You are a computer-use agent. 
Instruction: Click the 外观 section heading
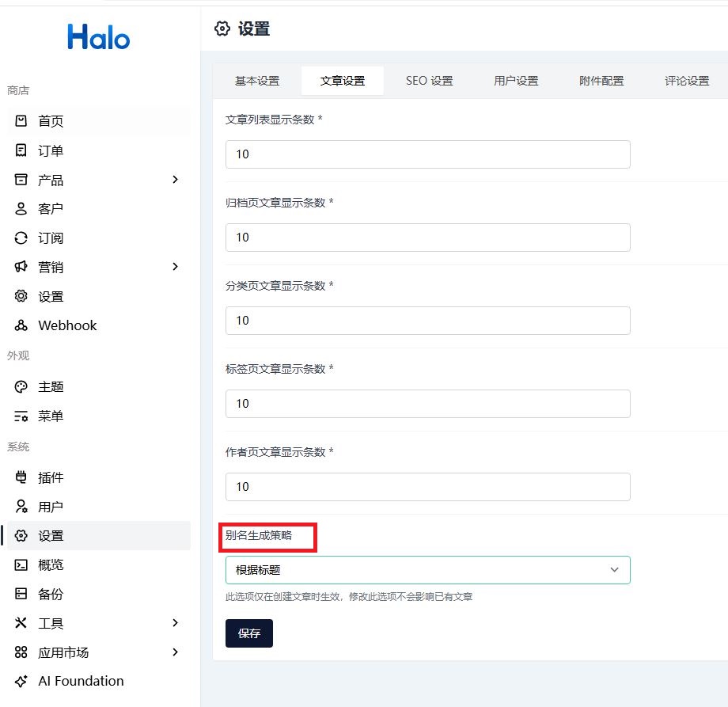coord(18,355)
